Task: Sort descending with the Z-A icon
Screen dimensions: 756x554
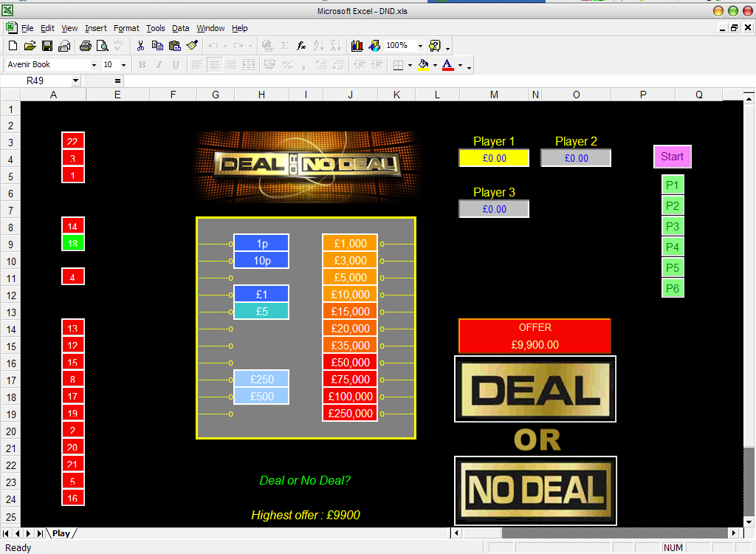Action: (x=336, y=46)
